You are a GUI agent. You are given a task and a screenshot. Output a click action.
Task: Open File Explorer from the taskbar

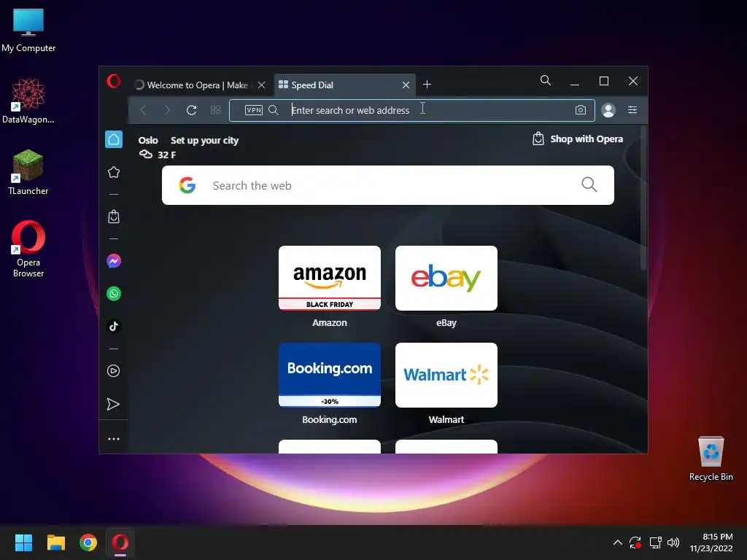click(x=55, y=542)
